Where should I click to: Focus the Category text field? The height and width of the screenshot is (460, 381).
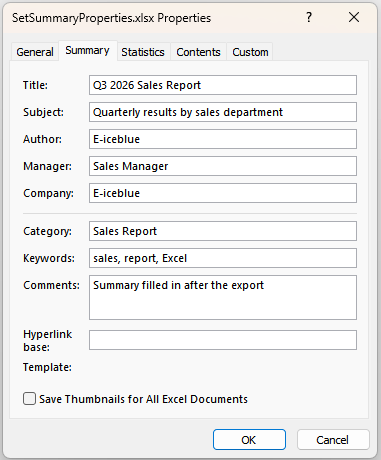[223, 231]
